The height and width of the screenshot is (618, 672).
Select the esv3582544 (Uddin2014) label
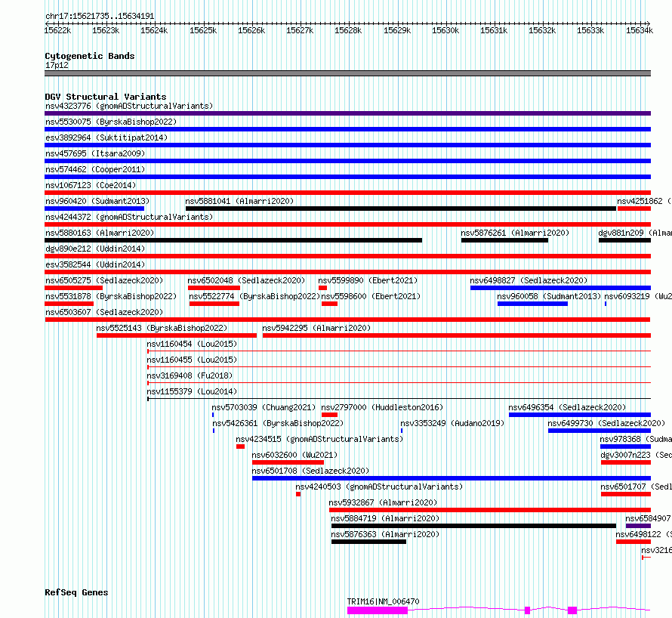[95, 264]
